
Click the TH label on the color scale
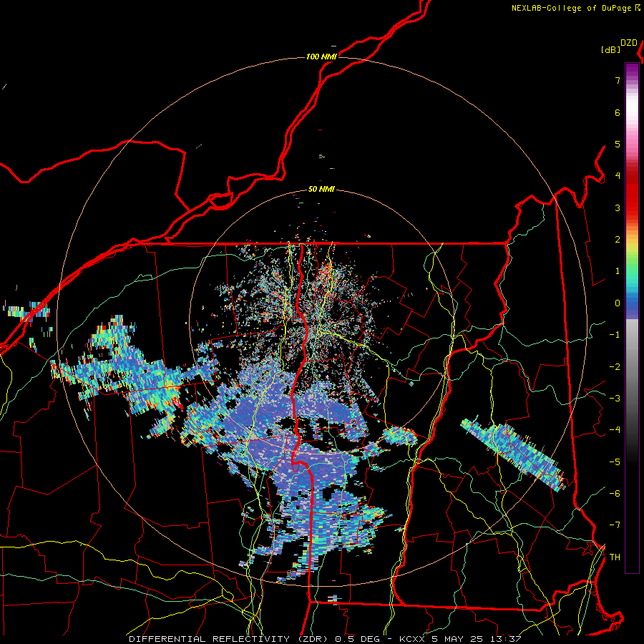(615, 557)
